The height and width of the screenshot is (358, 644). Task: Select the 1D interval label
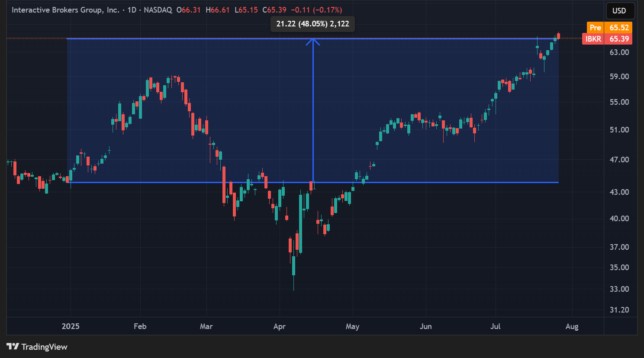(x=132, y=10)
